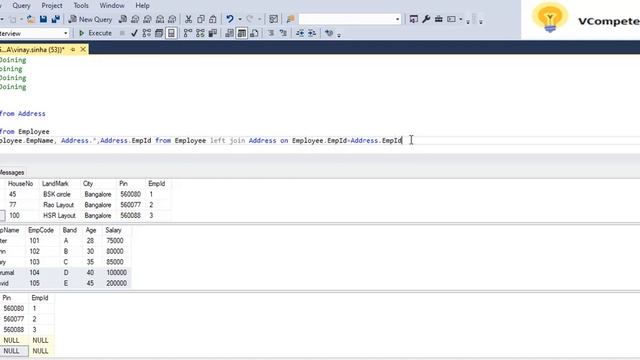The height and width of the screenshot is (360, 640).
Task: Parse the query with the checkmark icon
Action: (134, 33)
